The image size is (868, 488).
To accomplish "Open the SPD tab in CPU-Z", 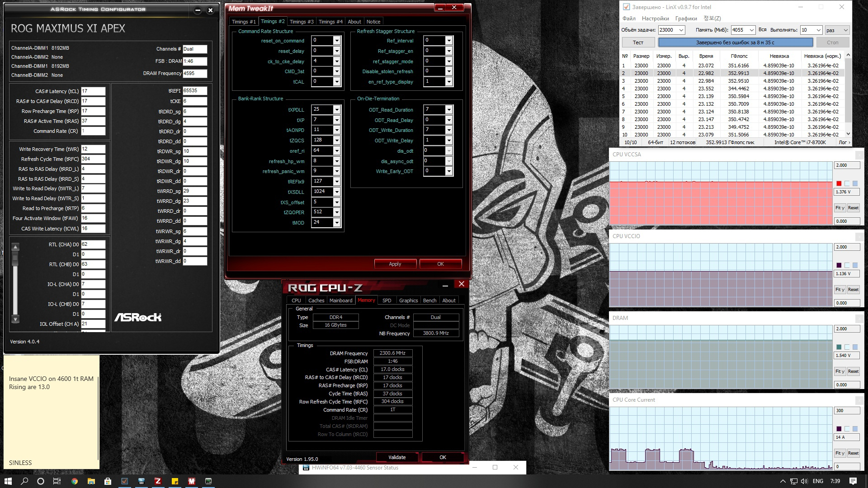I will coord(387,300).
